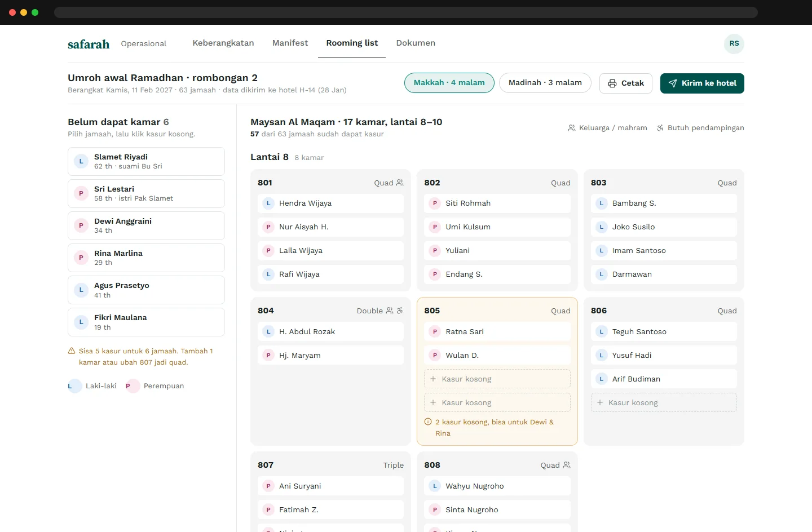Assign the second Kasur kosong in room 805
This screenshot has height=532, width=812.
497,402
